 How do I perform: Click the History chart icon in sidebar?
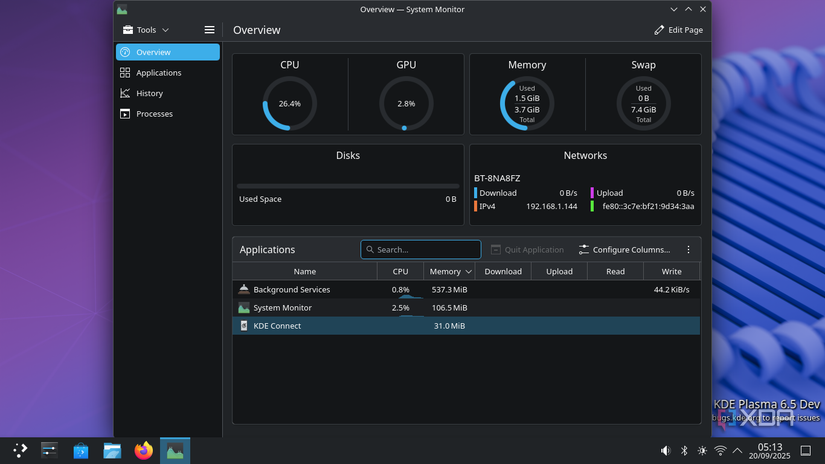pos(125,93)
